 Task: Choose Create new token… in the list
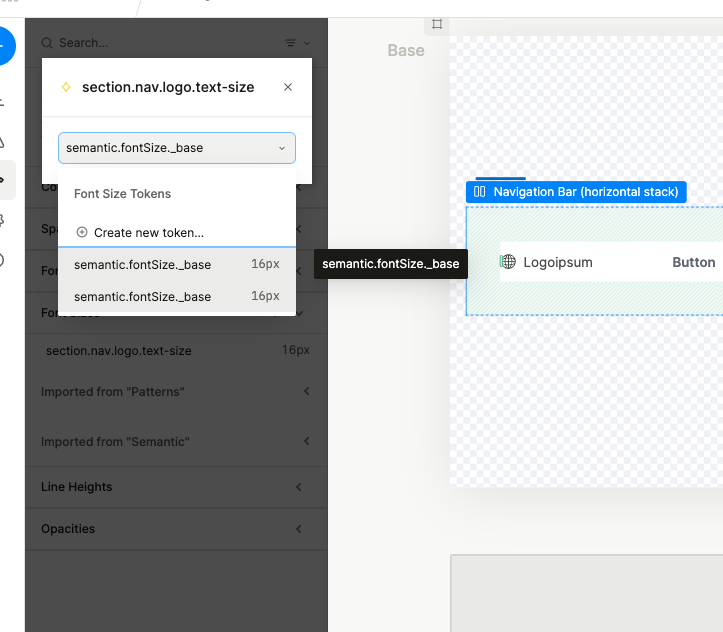pos(148,232)
